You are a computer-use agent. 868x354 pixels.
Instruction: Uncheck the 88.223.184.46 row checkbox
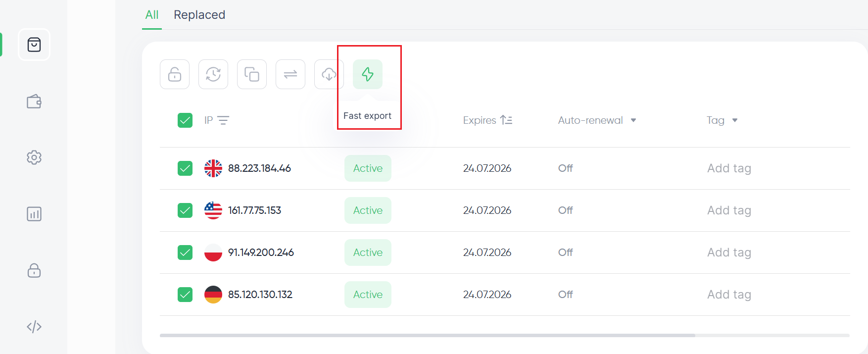185,168
